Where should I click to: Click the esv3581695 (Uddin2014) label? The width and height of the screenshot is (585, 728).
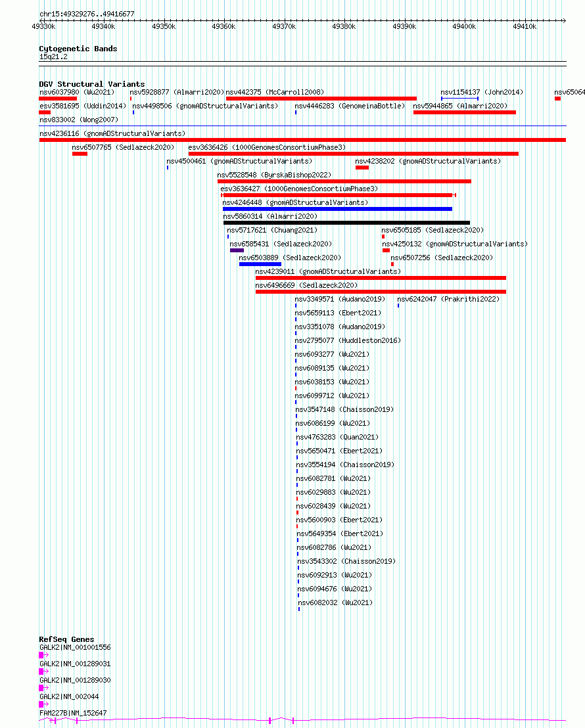(83, 106)
